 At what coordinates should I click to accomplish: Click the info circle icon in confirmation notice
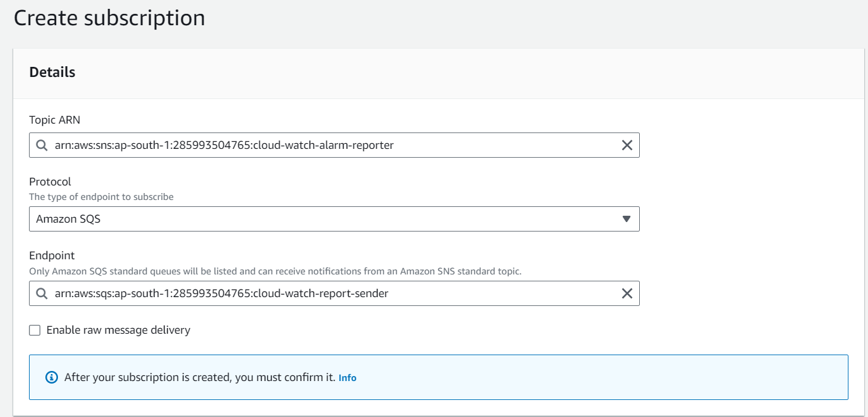pyautogui.click(x=52, y=377)
